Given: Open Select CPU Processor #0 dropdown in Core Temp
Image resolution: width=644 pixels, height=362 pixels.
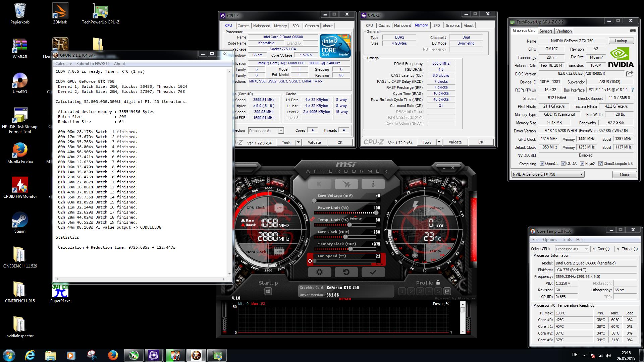Looking at the screenshot, I should click(572, 249).
